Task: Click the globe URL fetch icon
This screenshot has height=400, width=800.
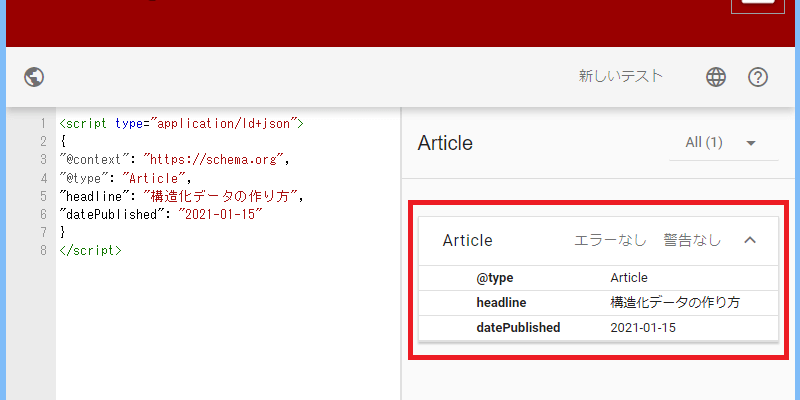Action: click(x=34, y=77)
